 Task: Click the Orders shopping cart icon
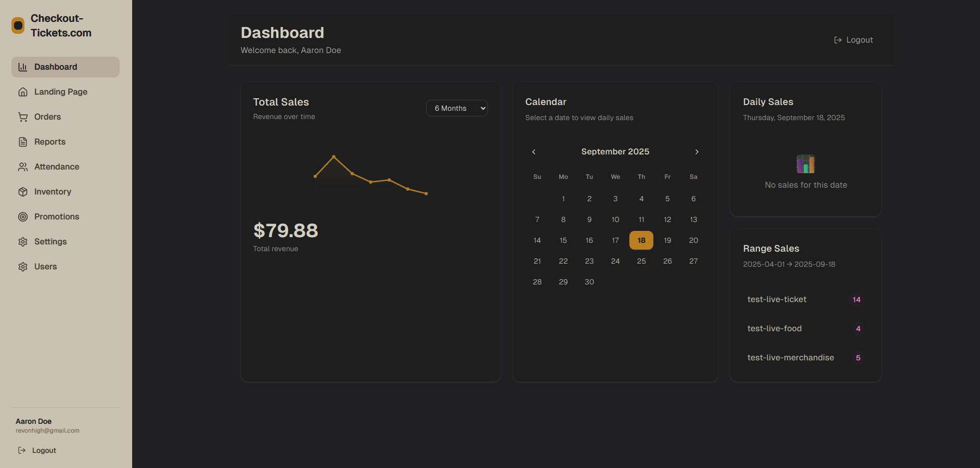tap(23, 117)
